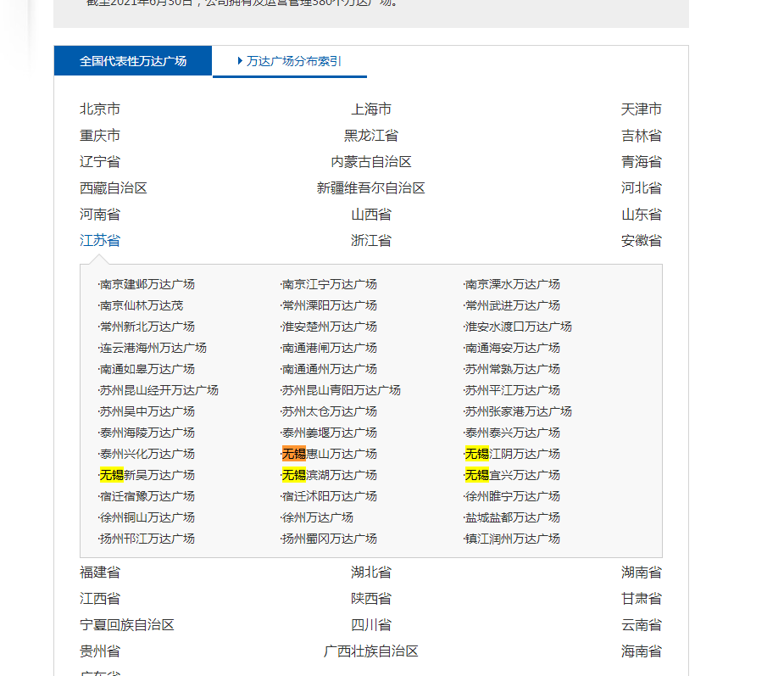Open the 南京溧水万达广场 link
The height and width of the screenshot is (676, 784).
[x=512, y=284]
